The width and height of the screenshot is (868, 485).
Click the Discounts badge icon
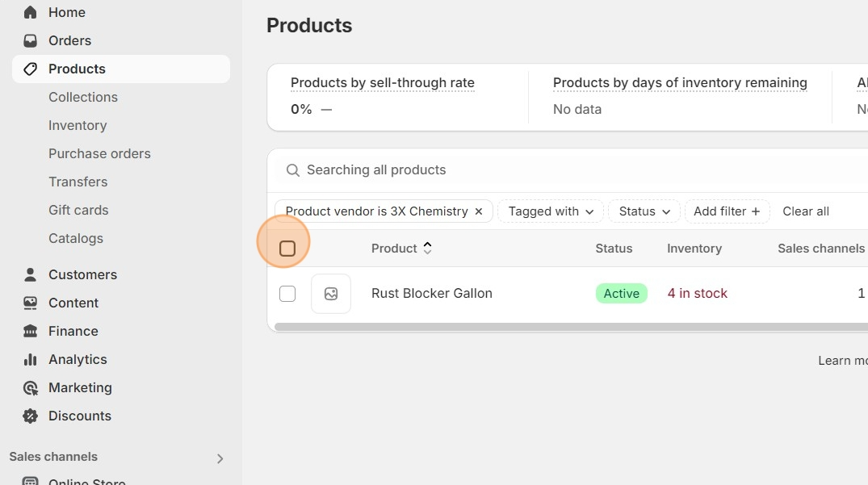30,416
